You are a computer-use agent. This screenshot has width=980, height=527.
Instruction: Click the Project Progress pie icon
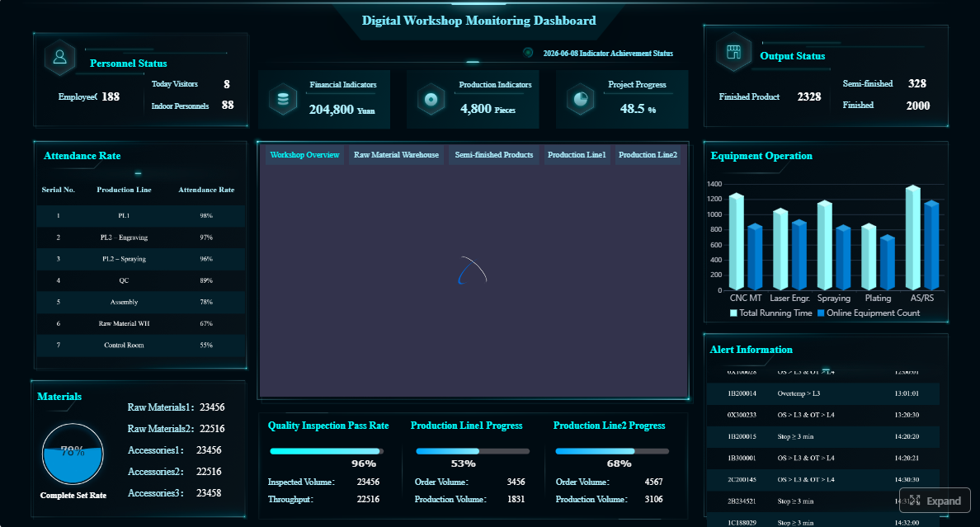580,99
